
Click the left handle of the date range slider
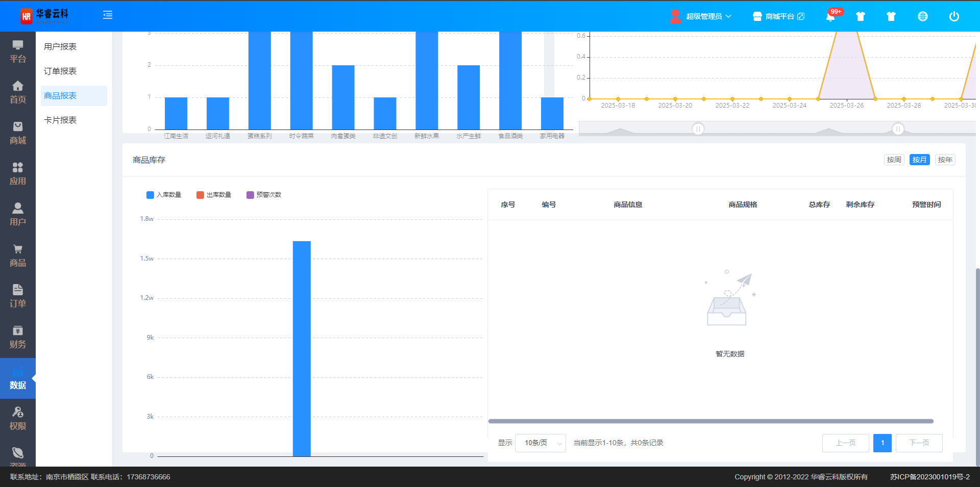698,129
